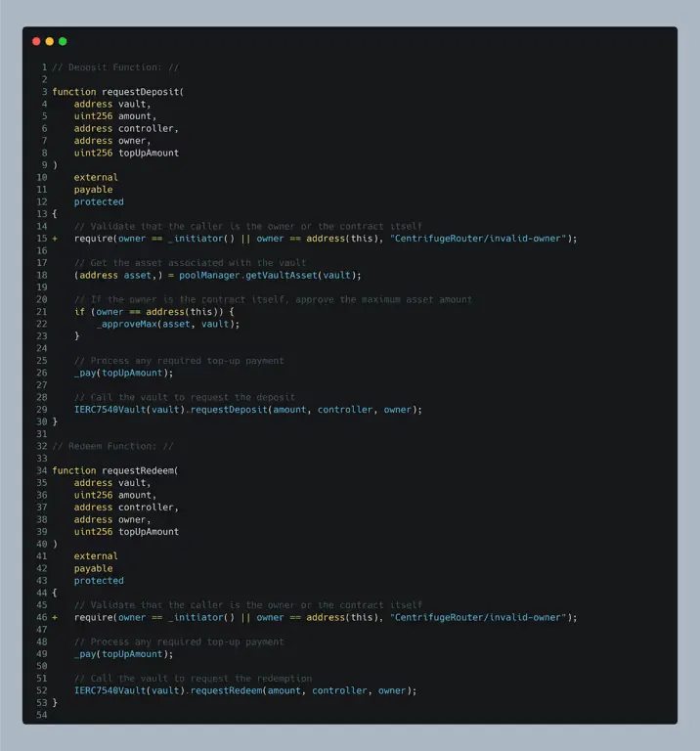Click the "payable" keyword on line 11

pyautogui.click(x=93, y=190)
